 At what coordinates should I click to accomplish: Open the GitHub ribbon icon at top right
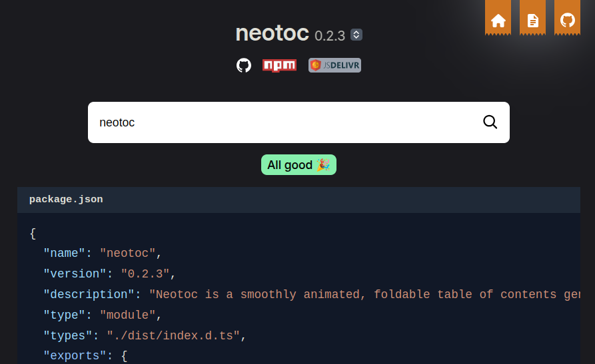click(567, 18)
